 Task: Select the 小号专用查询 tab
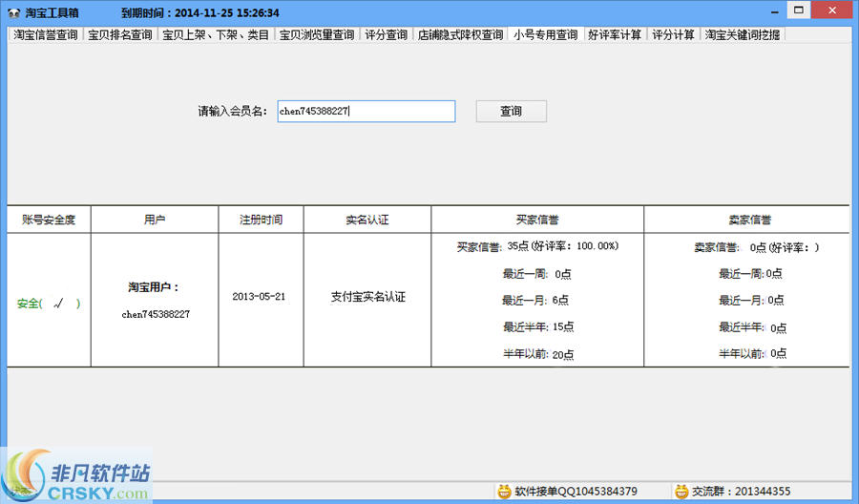point(546,35)
